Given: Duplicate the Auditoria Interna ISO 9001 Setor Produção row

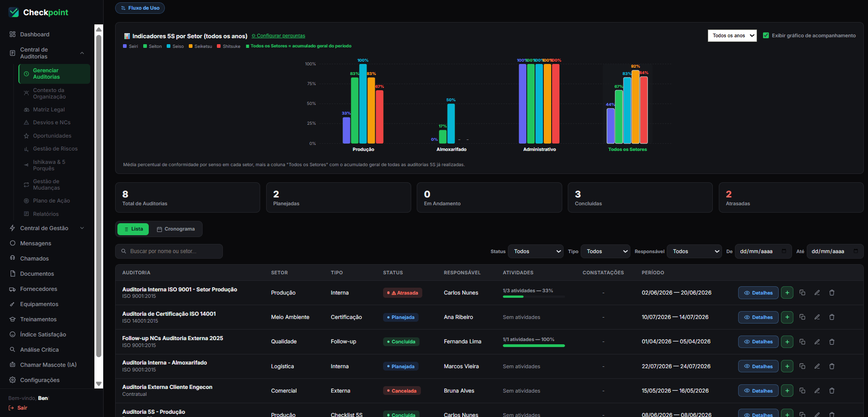Looking at the screenshot, I should (x=802, y=293).
